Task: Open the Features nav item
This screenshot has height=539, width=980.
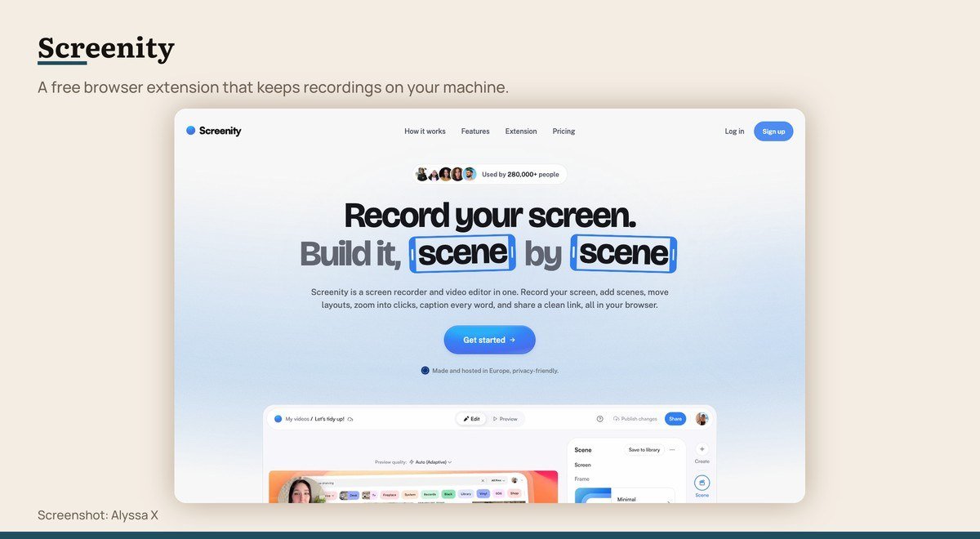Action: pyautogui.click(x=475, y=131)
